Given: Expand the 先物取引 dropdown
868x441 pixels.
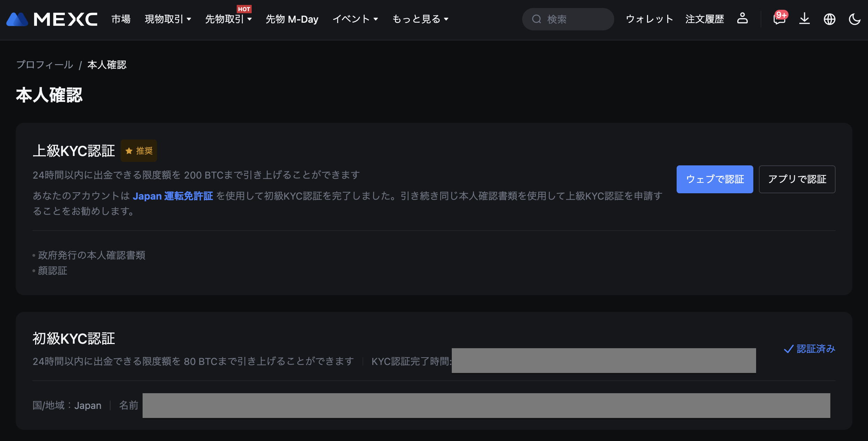Looking at the screenshot, I should 228,19.
